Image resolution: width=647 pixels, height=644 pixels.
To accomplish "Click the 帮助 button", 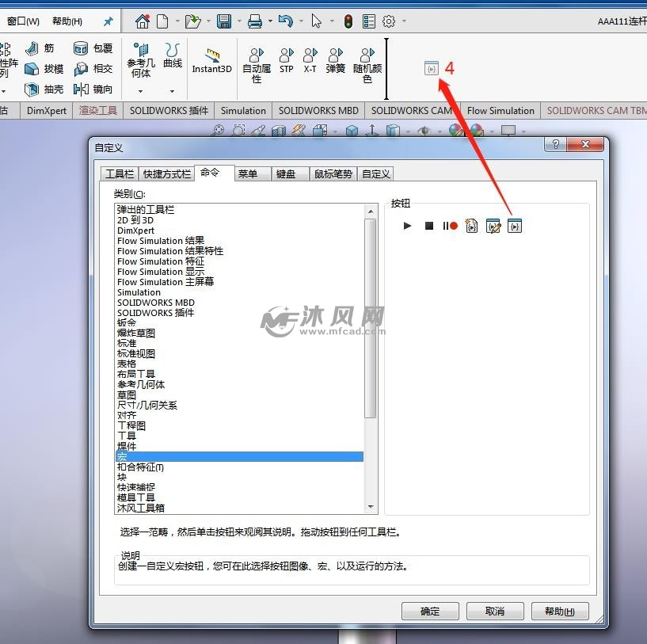I will (560, 611).
